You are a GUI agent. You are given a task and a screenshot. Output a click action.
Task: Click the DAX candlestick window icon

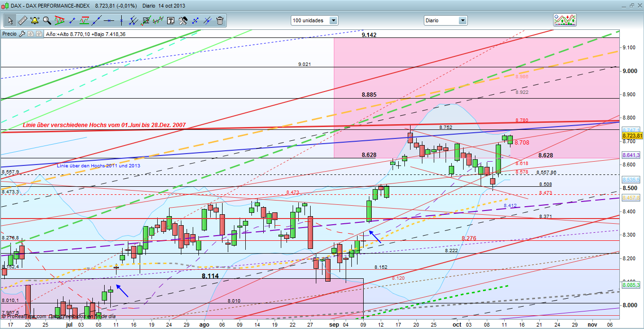pyautogui.click(x=5, y=6)
